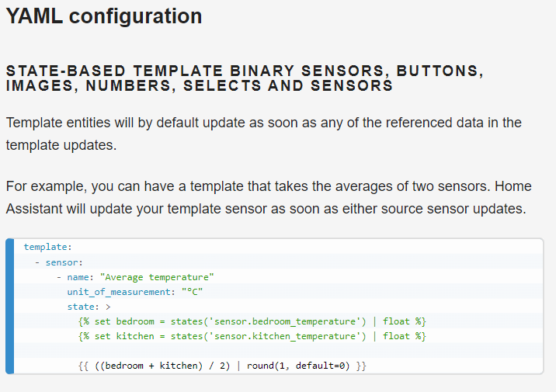Click the empty line in the code block
Screen dimensions: 556x392
279,351
